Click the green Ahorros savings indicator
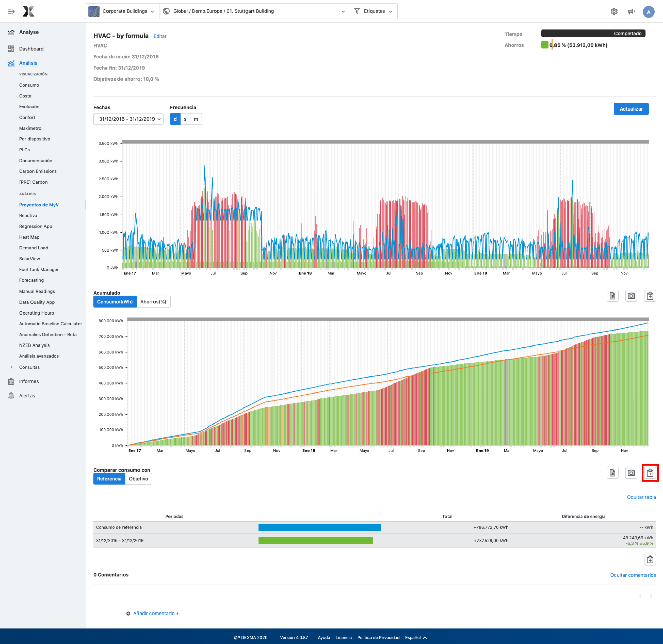The width and height of the screenshot is (663, 644). [x=544, y=45]
